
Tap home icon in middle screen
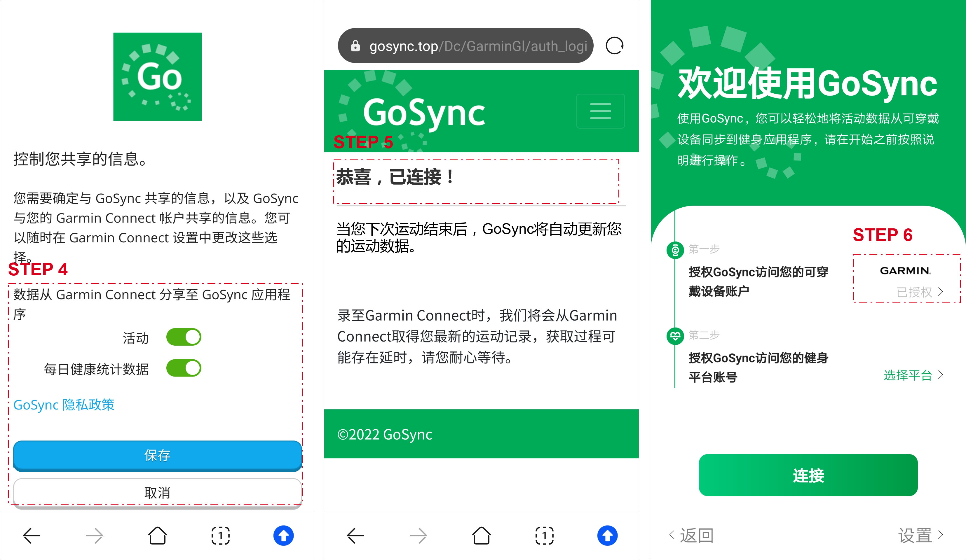point(481,535)
